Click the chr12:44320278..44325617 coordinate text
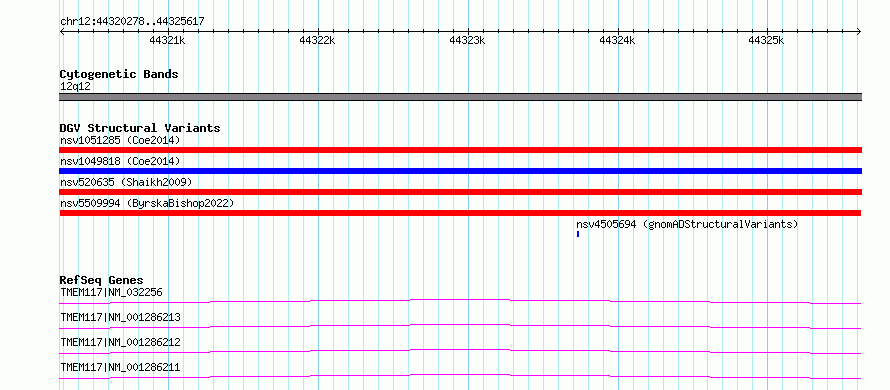The width and height of the screenshot is (890, 390). (x=132, y=22)
